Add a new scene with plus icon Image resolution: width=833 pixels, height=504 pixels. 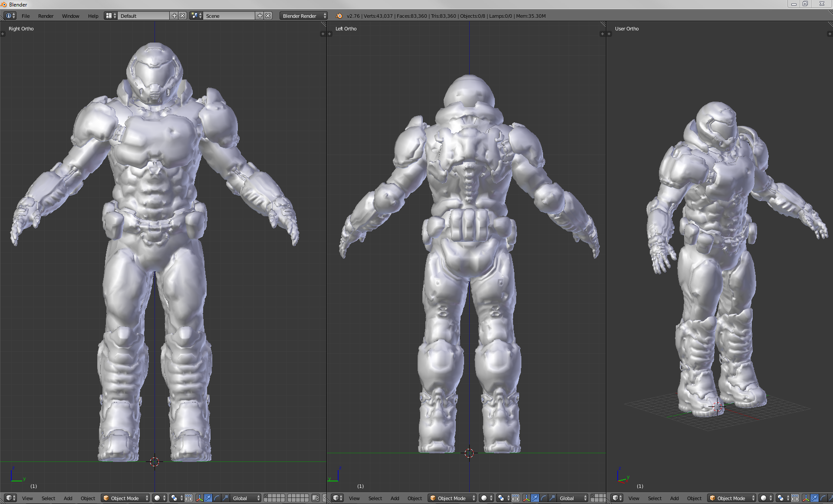pos(260,16)
